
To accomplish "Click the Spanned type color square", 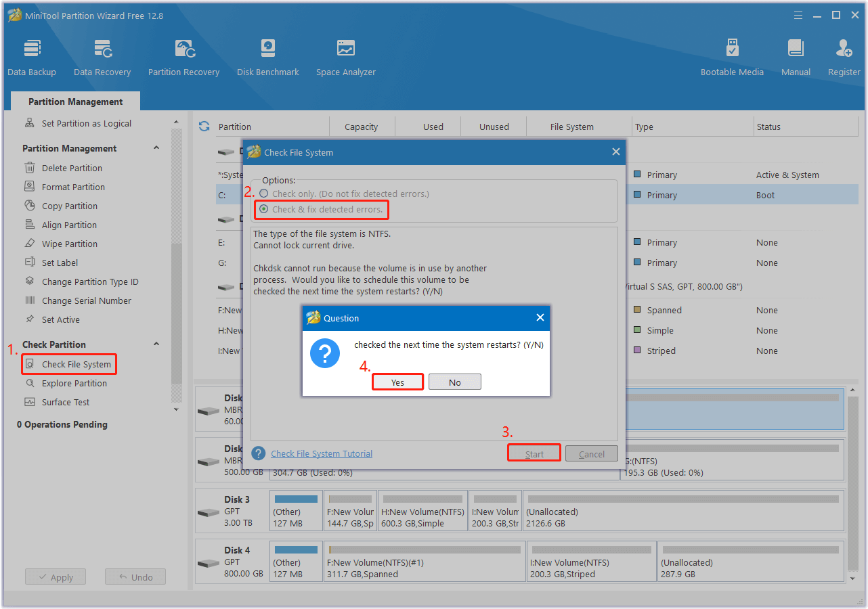I will point(637,310).
